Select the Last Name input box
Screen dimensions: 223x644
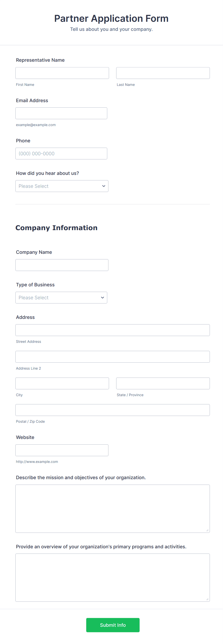pyautogui.click(x=163, y=73)
